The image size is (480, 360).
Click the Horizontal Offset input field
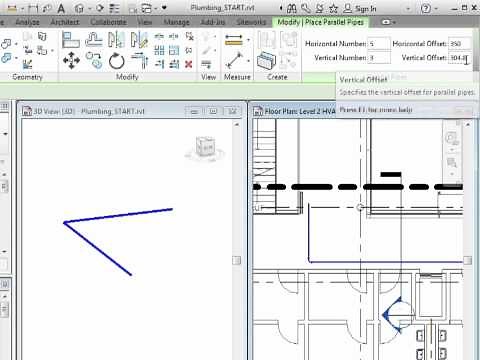click(x=460, y=44)
